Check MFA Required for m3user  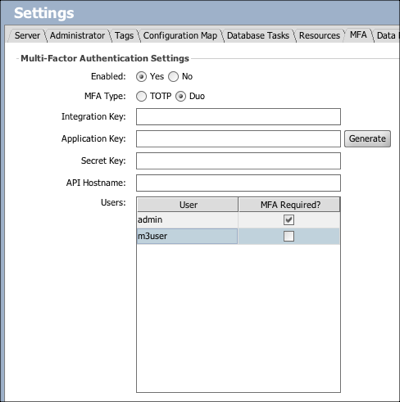[289, 236]
